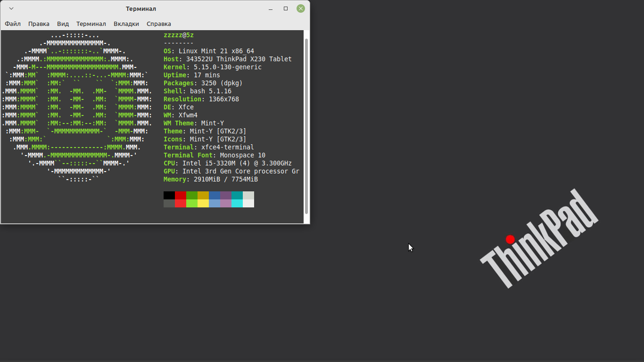Screen dimensions: 644x362
Task: Click the terminal's vertical scrollbar
Action: (306, 126)
